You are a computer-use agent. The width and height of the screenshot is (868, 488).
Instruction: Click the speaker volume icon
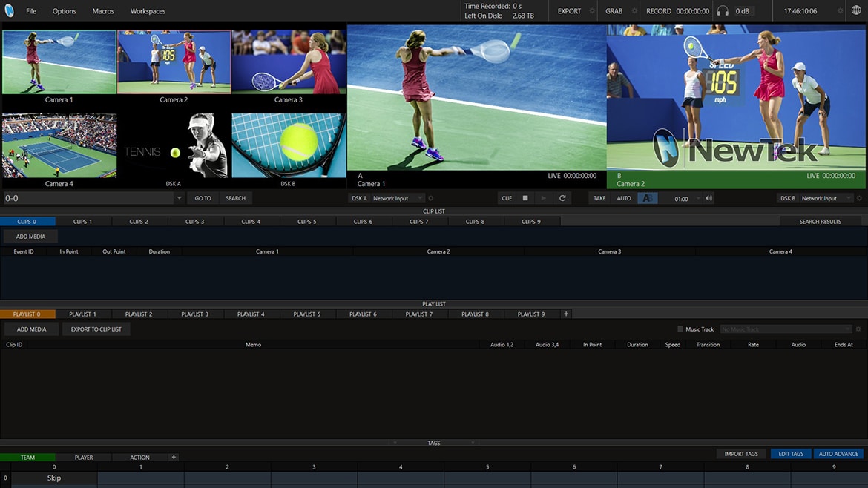point(708,198)
